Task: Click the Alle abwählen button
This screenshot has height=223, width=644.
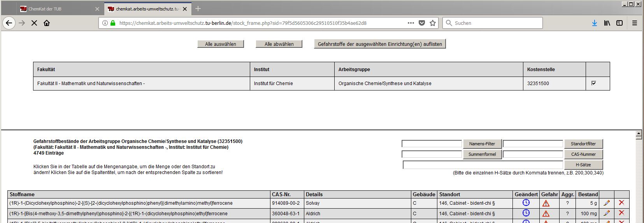Action: [x=279, y=44]
